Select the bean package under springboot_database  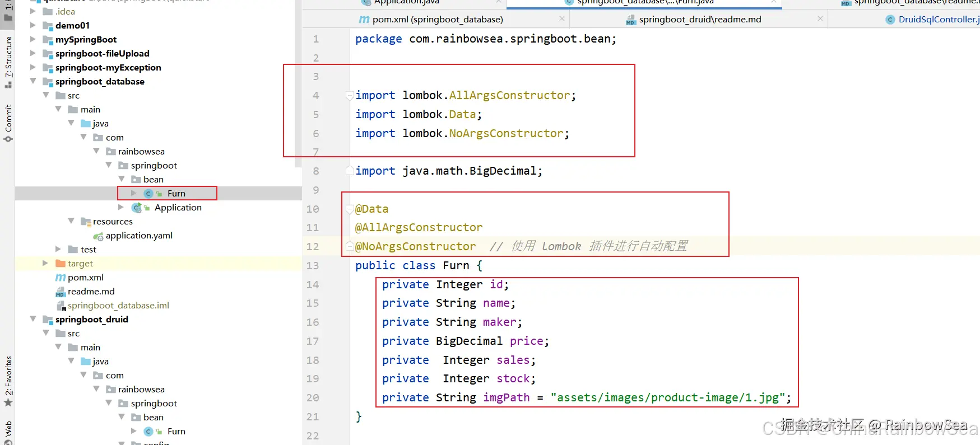pos(154,179)
